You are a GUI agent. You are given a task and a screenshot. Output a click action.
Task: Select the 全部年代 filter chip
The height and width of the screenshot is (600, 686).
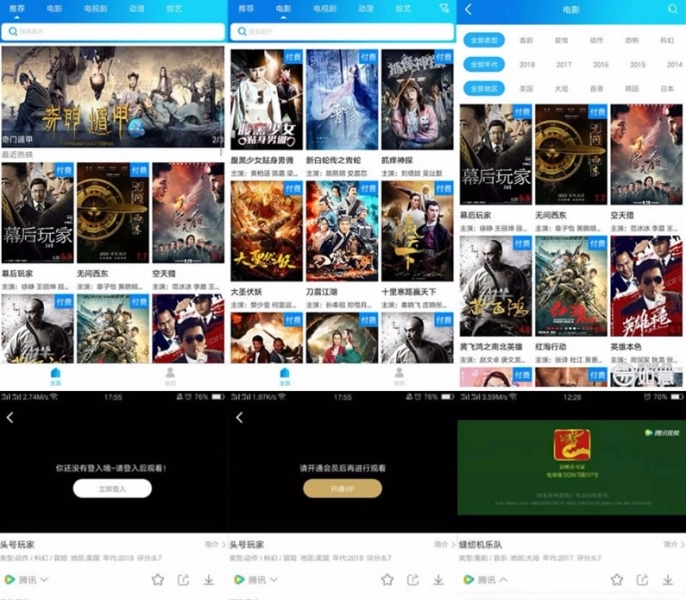click(484, 64)
